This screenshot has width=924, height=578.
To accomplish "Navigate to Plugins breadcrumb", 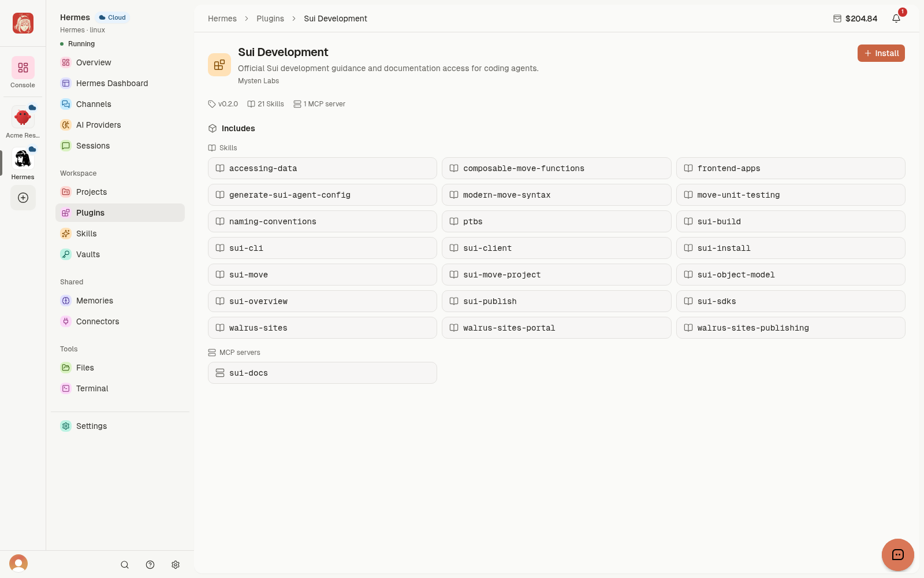I will (x=270, y=18).
